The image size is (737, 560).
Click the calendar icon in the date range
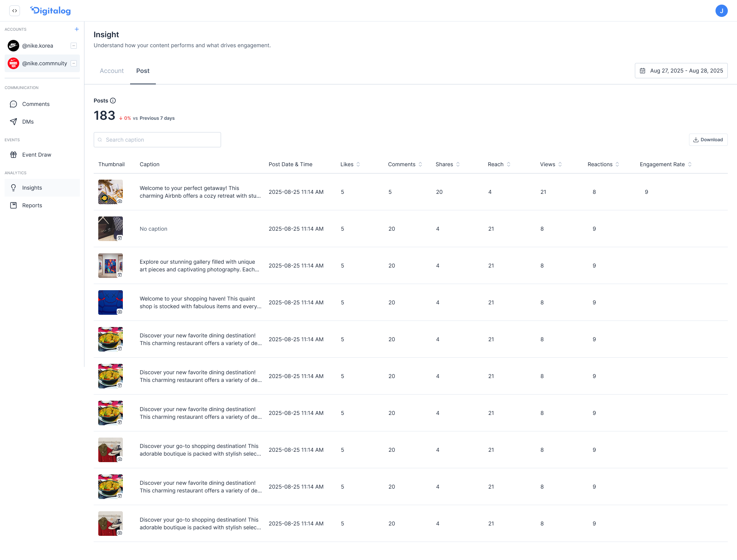pos(643,71)
